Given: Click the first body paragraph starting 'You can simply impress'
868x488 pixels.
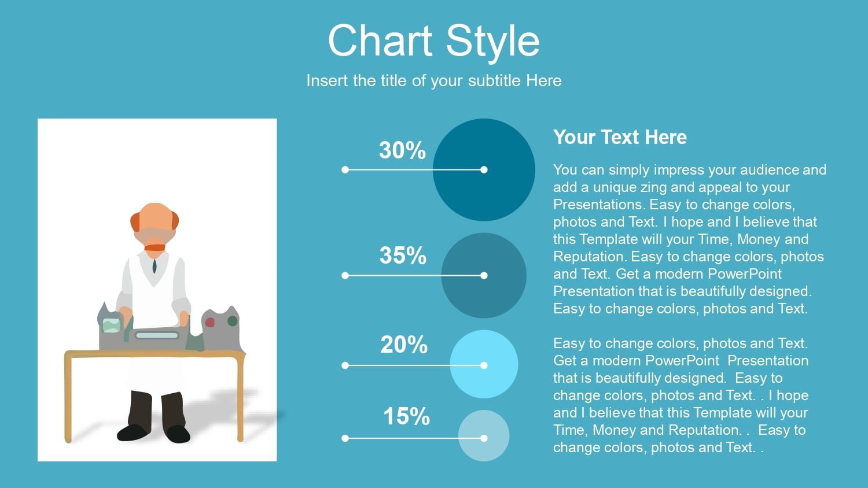Looking at the screenshot, I should tap(689, 239).
